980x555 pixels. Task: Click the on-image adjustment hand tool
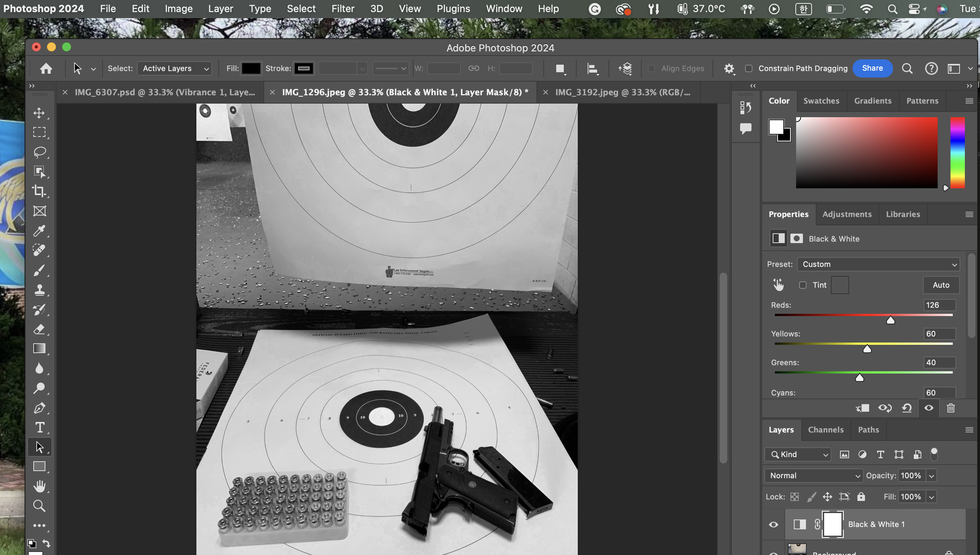778,285
